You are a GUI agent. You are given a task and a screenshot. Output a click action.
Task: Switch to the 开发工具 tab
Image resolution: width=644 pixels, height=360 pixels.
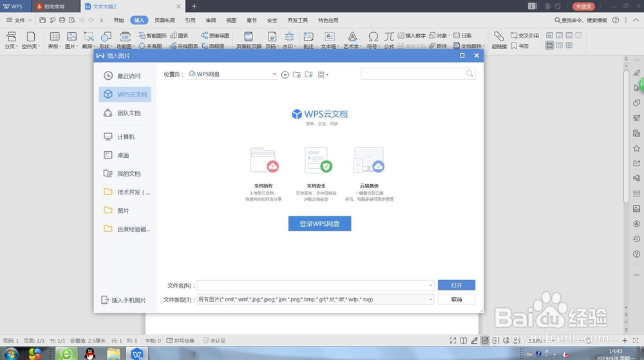[x=298, y=20]
